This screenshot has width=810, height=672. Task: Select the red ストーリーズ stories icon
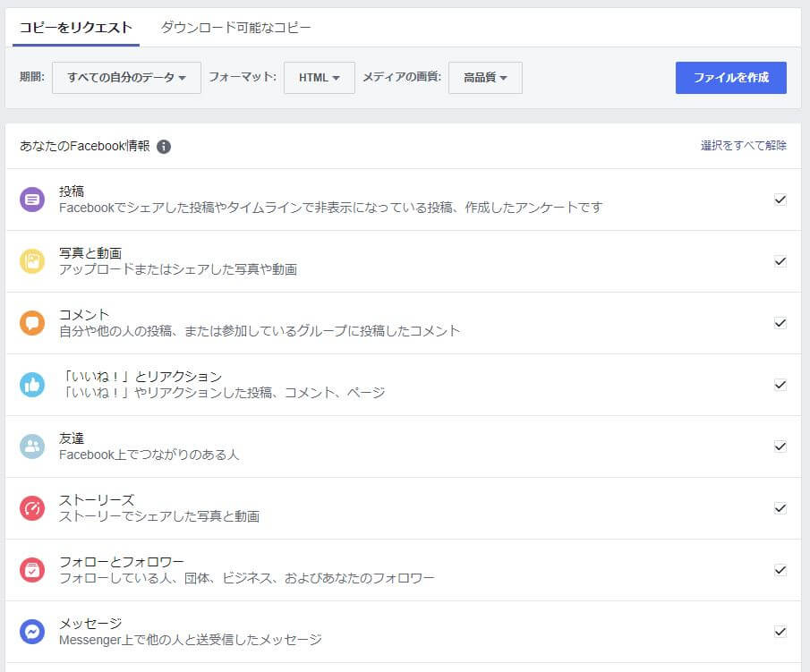pyautogui.click(x=33, y=507)
